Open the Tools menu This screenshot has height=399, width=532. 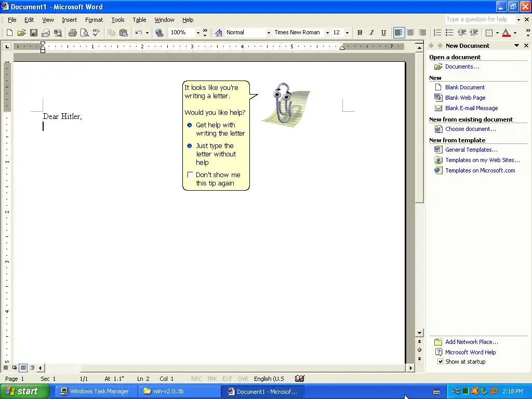click(x=118, y=20)
